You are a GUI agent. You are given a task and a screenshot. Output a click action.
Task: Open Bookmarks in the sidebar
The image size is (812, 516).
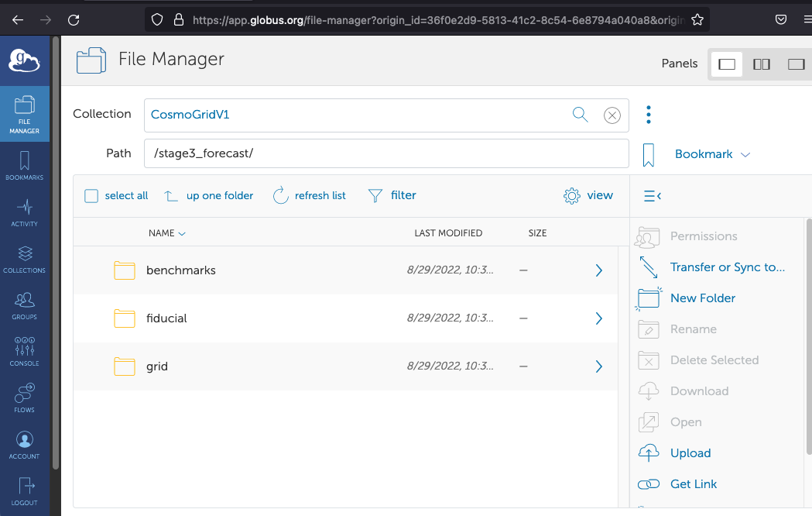24,165
